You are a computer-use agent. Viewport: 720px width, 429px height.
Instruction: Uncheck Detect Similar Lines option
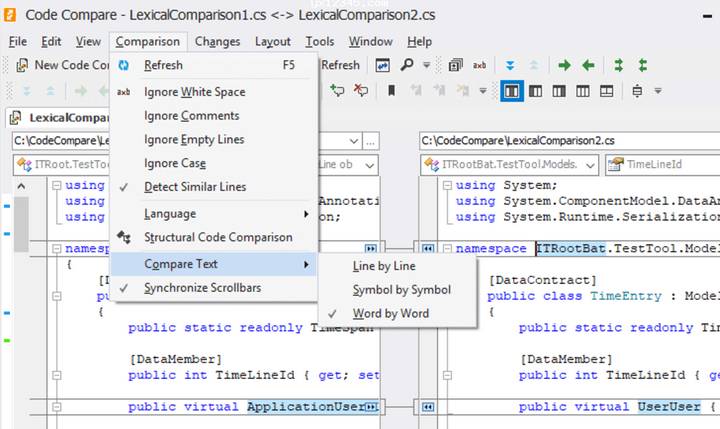[214, 187]
